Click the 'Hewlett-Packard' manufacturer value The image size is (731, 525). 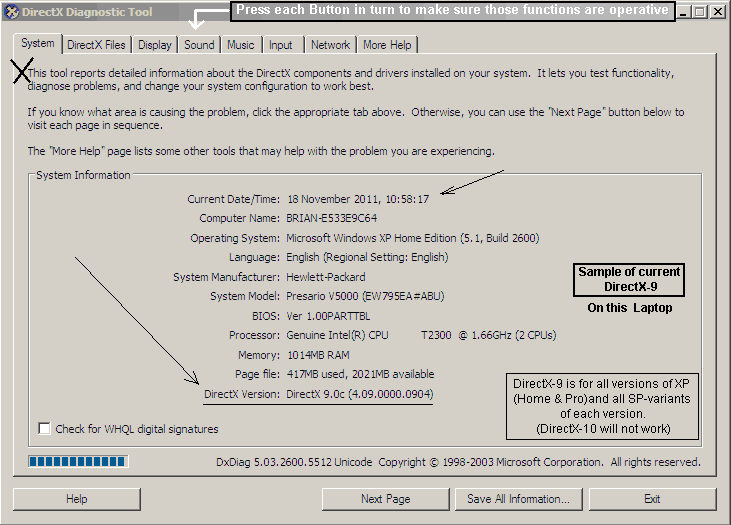(326, 277)
